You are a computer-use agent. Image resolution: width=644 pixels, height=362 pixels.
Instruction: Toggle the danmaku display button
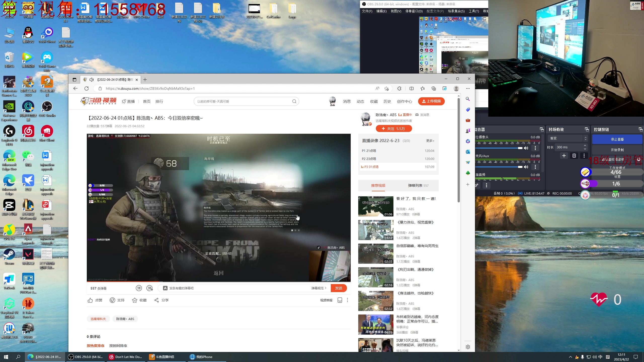(139, 288)
